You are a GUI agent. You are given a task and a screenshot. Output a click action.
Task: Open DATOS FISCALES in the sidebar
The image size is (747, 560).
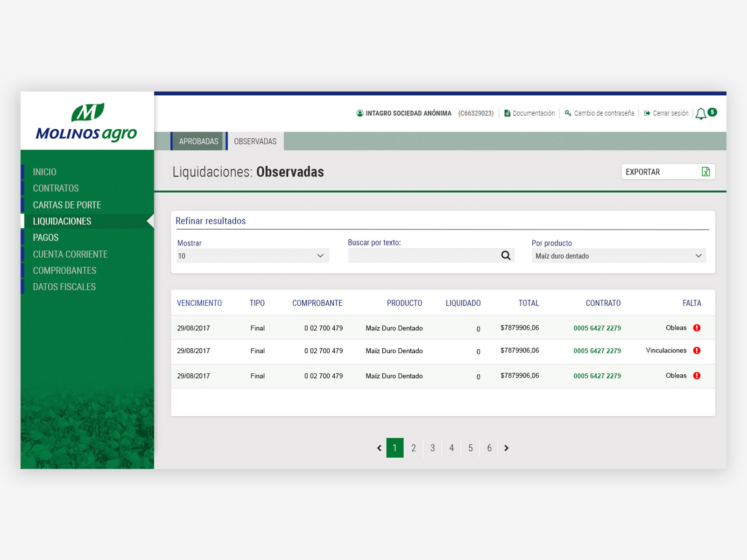tap(64, 287)
